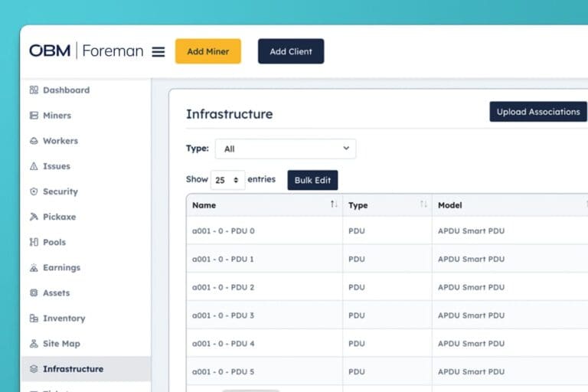Select the Pickaxe icon in sidebar
The image size is (588, 392).
[34, 217]
